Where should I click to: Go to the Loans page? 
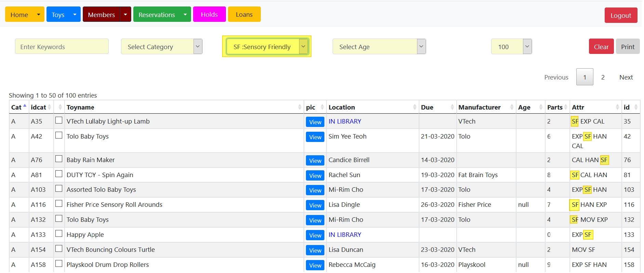244,14
